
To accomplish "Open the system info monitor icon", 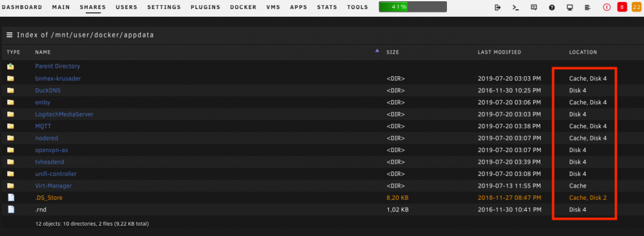I will pyautogui.click(x=570, y=7).
